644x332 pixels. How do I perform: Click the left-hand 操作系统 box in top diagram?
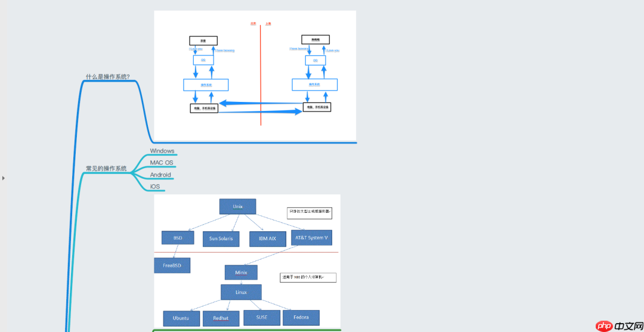point(206,85)
